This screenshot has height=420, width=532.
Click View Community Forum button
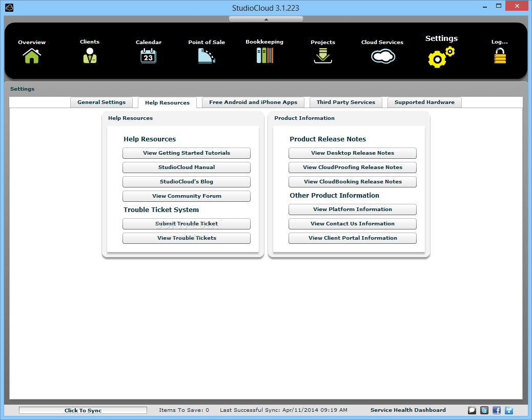(187, 196)
